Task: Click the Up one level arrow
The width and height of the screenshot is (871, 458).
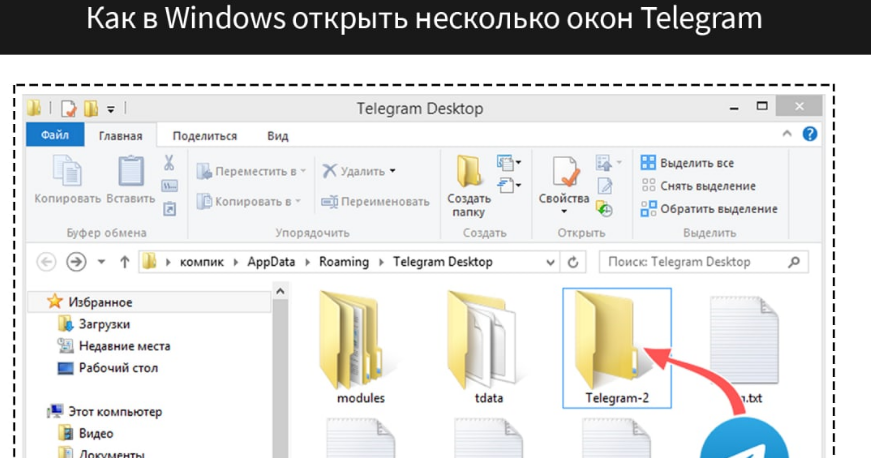Action: pos(124,261)
